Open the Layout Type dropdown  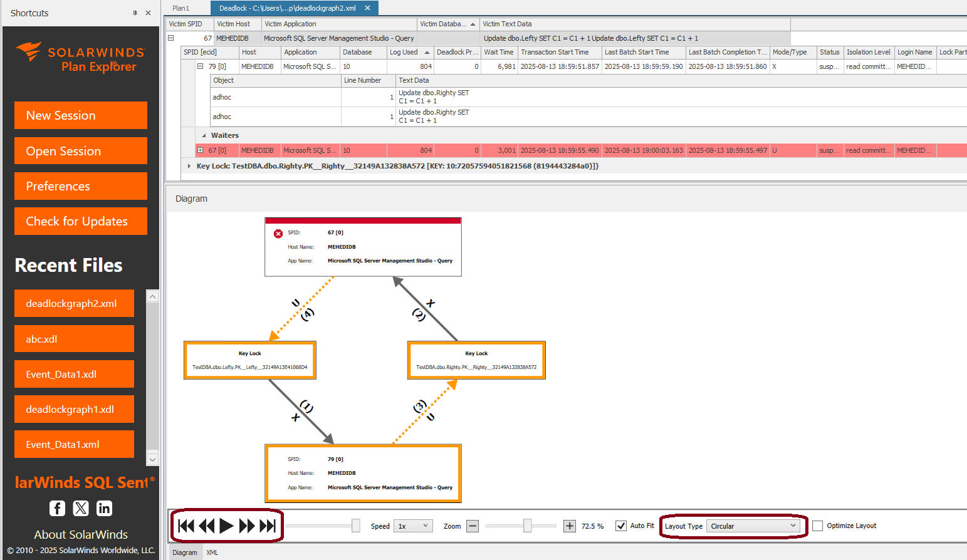(x=753, y=526)
